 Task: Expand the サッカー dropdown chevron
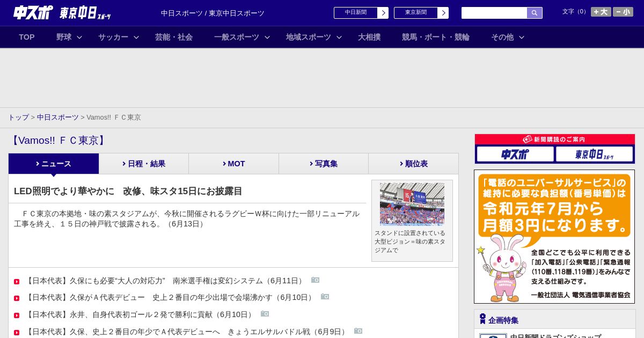(x=136, y=37)
